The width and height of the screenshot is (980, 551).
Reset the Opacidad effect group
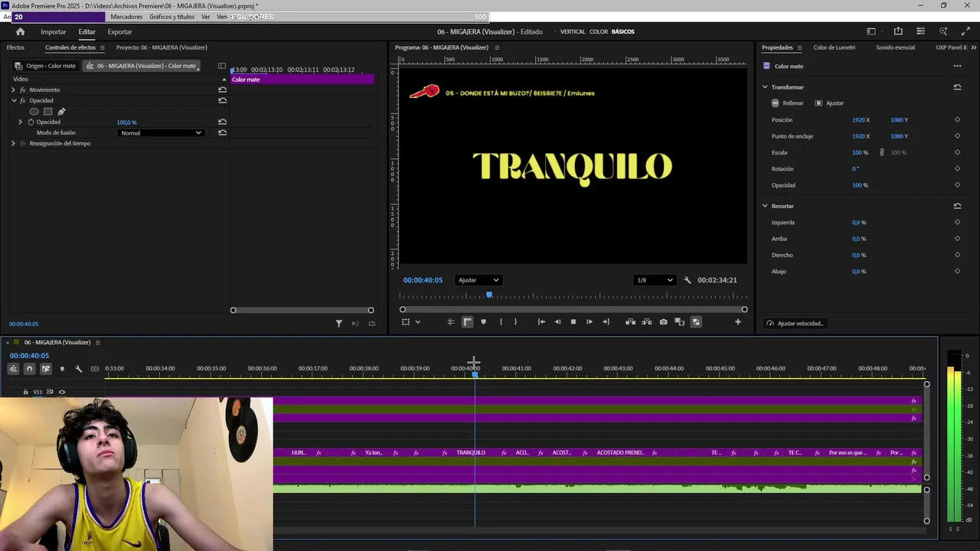coord(222,100)
